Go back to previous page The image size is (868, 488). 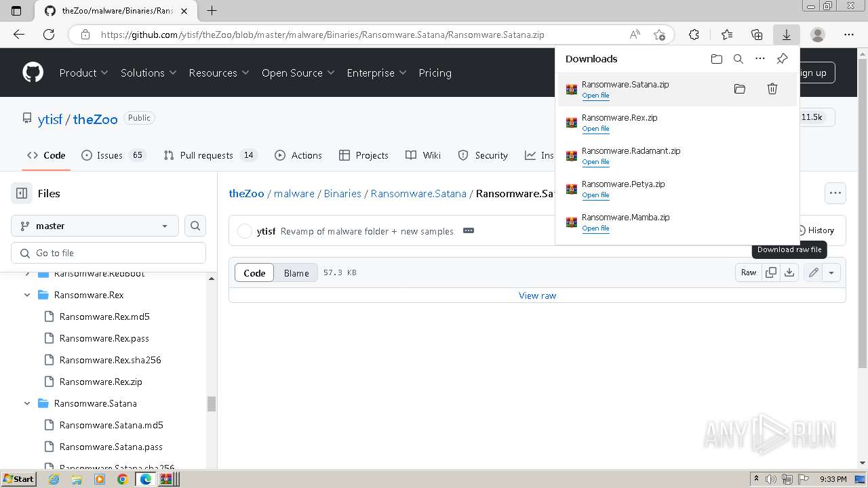(19, 35)
